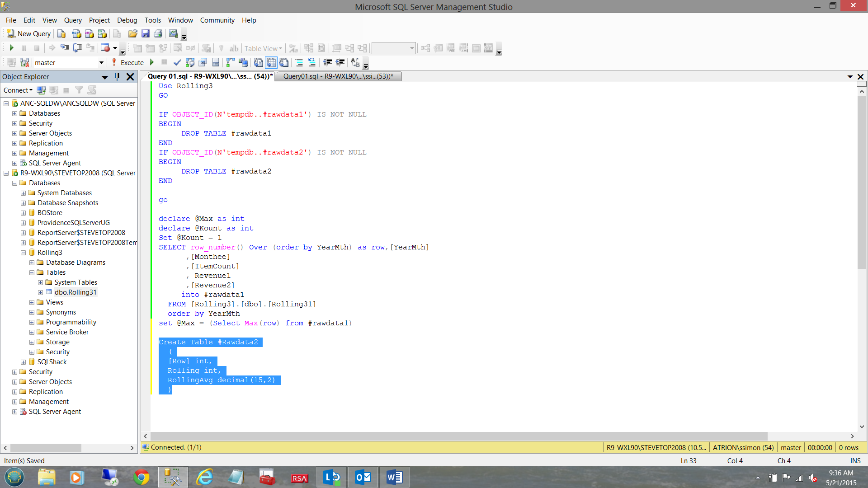The width and height of the screenshot is (868, 488).
Task: Click the Increase Indent icon
Action: [340, 62]
